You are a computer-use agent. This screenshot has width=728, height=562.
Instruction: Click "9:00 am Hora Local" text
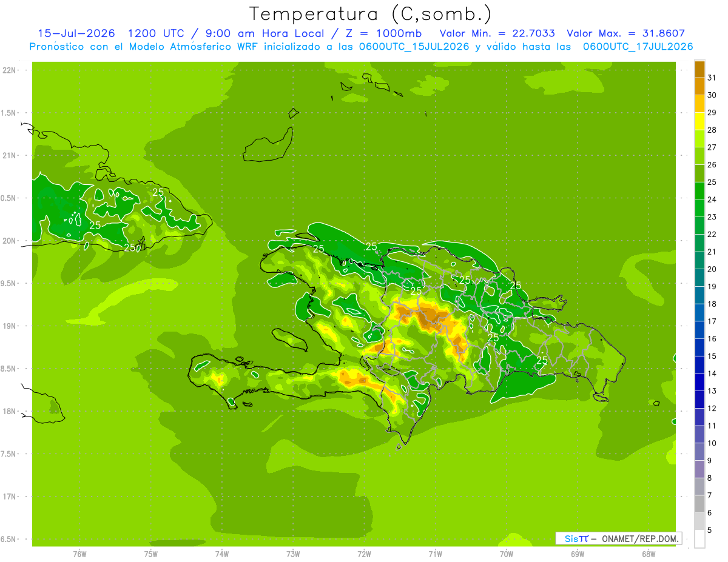tap(266, 33)
